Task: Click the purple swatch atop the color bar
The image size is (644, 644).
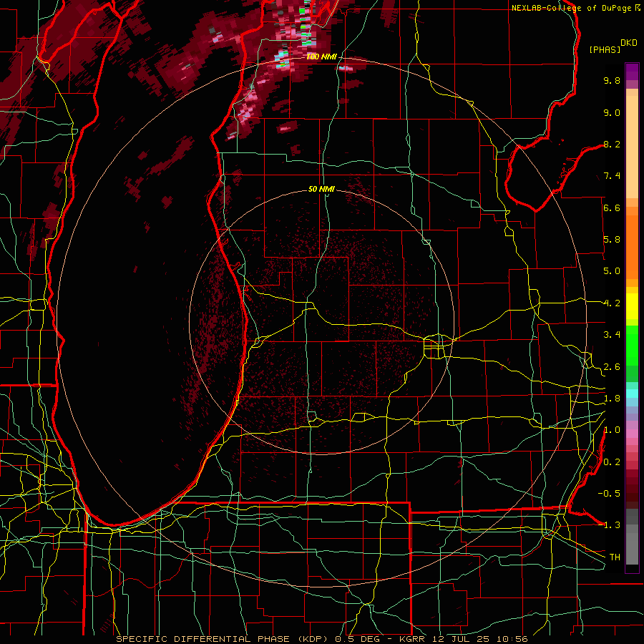Action: click(x=632, y=72)
